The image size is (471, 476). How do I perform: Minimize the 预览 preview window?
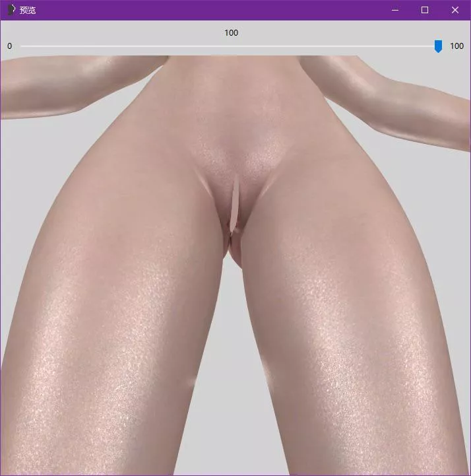tap(394, 10)
